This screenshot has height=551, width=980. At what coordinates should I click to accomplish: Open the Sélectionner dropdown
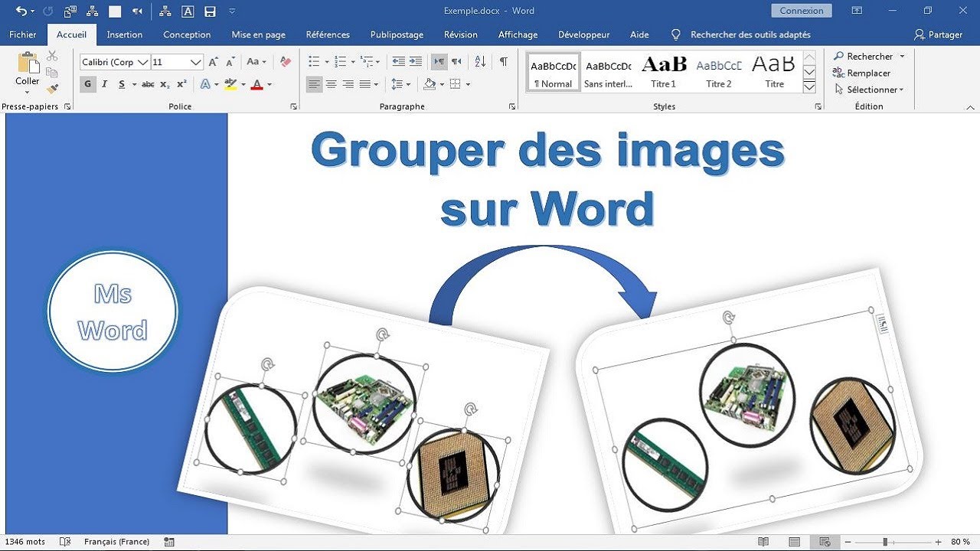tap(868, 90)
